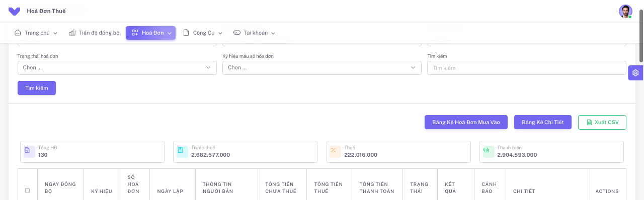Toggle the select-all checkbox in table header

pyautogui.click(x=27, y=190)
